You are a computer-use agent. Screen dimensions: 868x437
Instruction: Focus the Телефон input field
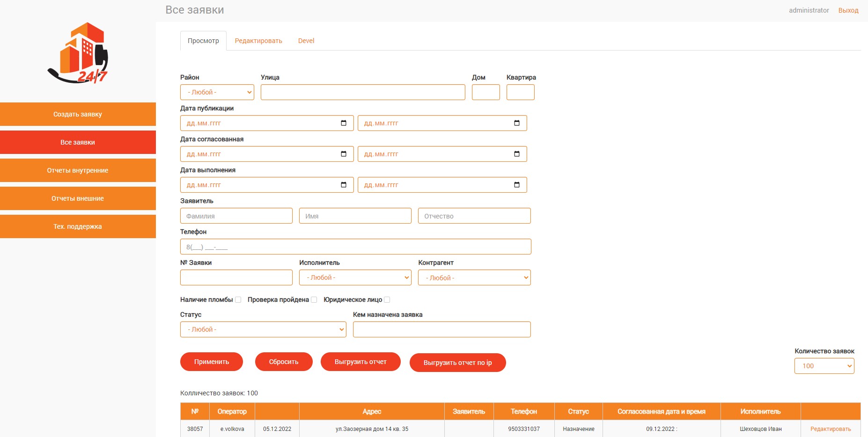(x=356, y=247)
